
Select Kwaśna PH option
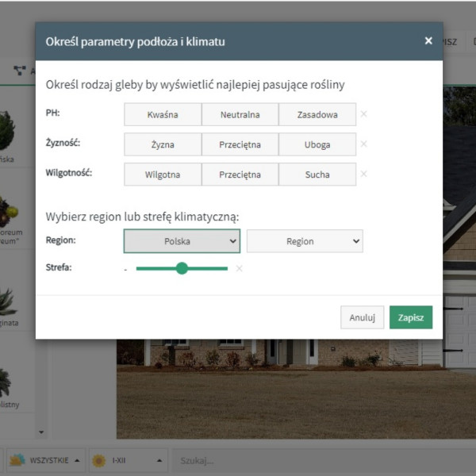(163, 114)
